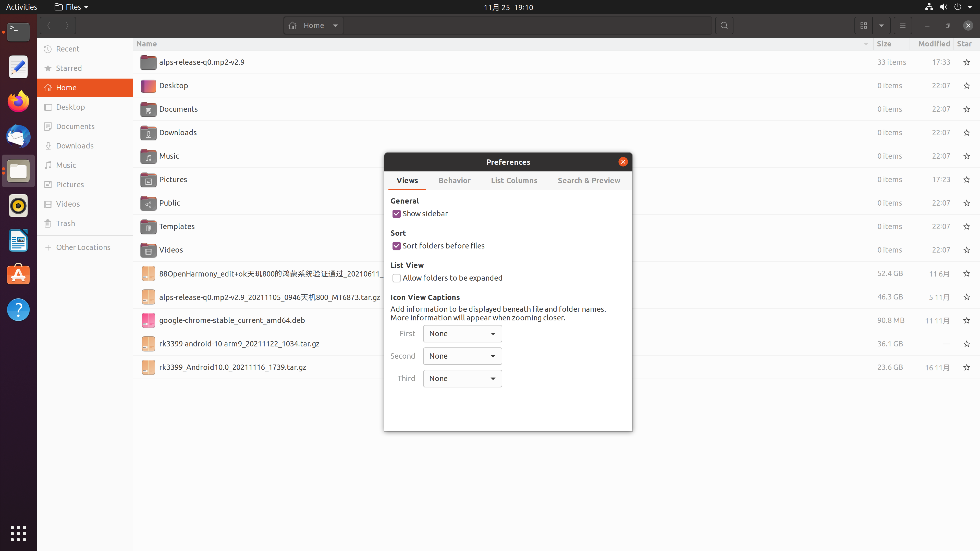Click the back navigation button

pyautogui.click(x=49, y=26)
